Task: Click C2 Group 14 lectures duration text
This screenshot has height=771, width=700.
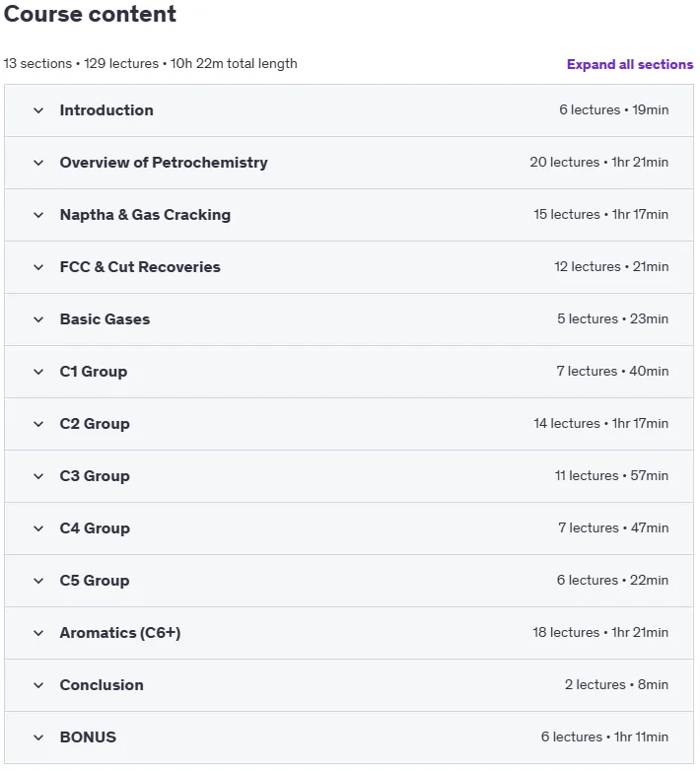Action: click(600, 423)
